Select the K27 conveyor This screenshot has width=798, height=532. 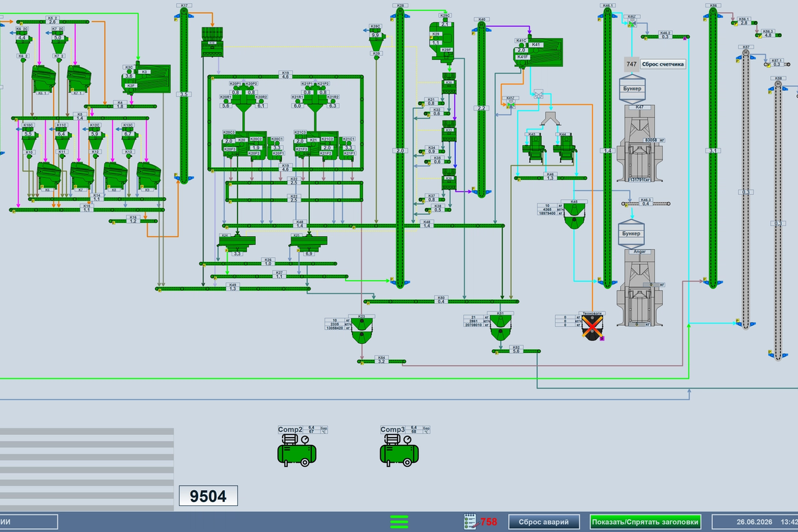tap(279, 276)
